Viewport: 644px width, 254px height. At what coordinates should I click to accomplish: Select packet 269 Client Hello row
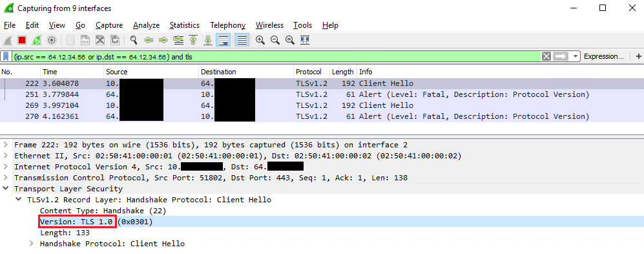tap(322, 105)
